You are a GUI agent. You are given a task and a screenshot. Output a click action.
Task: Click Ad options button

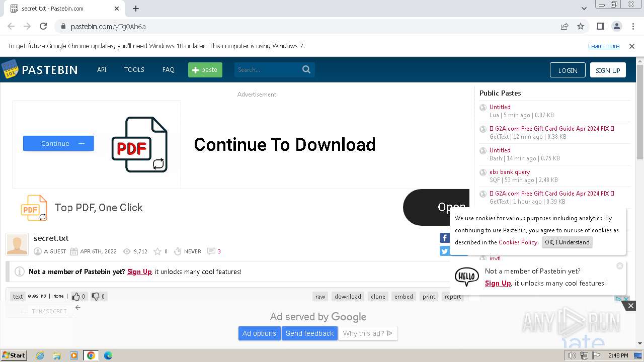click(259, 333)
